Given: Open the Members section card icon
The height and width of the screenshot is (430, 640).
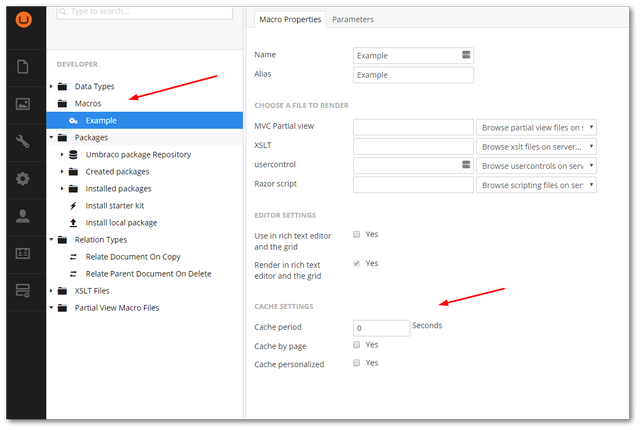Looking at the screenshot, I should click(x=23, y=253).
